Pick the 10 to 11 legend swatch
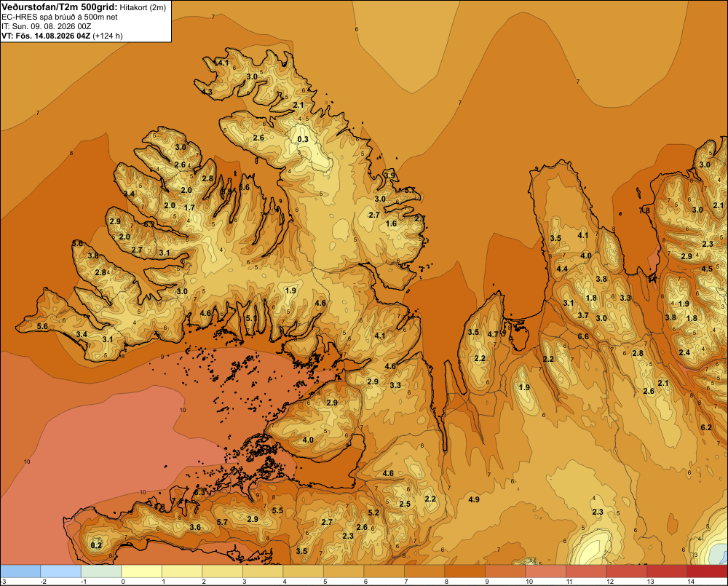The height and width of the screenshot is (586, 728). pos(545,571)
